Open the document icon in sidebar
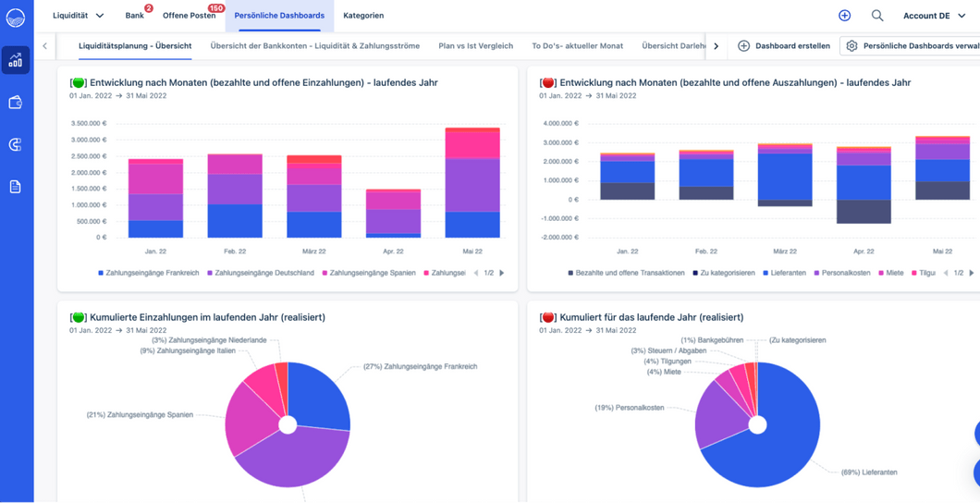Screen dimensions: 980x503 [16, 187]
